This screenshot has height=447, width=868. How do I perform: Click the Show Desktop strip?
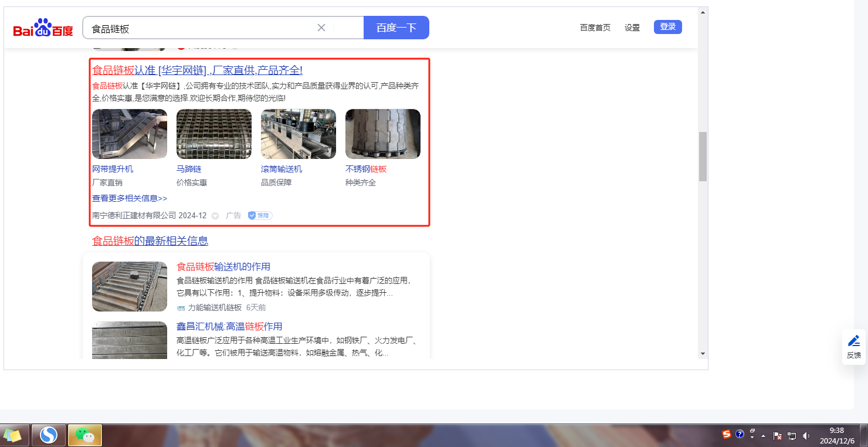864,435
